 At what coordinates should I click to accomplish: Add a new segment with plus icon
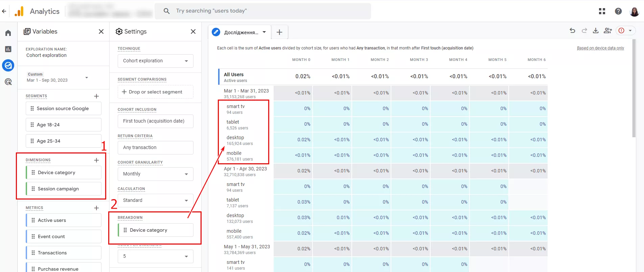tap(96, 96)
